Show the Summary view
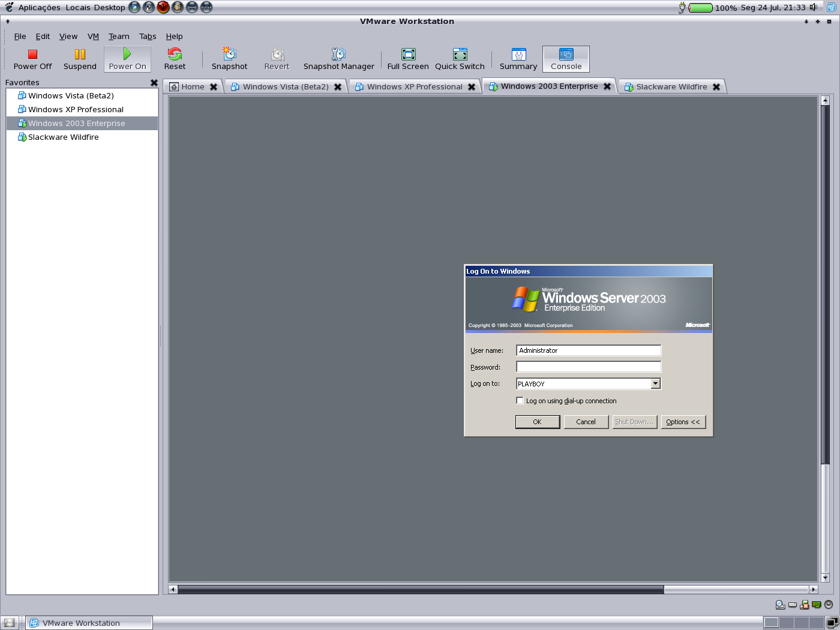 pos(518,59)
